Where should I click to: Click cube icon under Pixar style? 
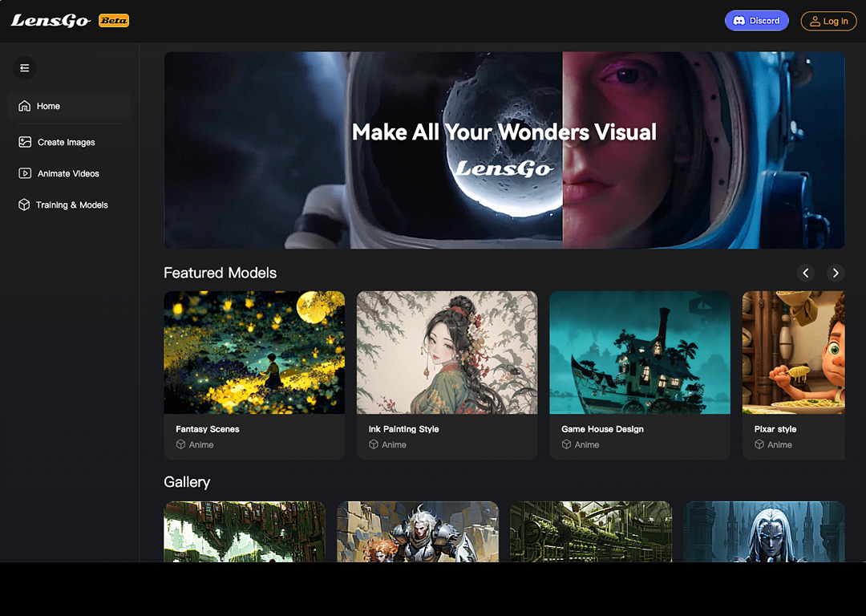pyautogui.click(x=759, y=444)
